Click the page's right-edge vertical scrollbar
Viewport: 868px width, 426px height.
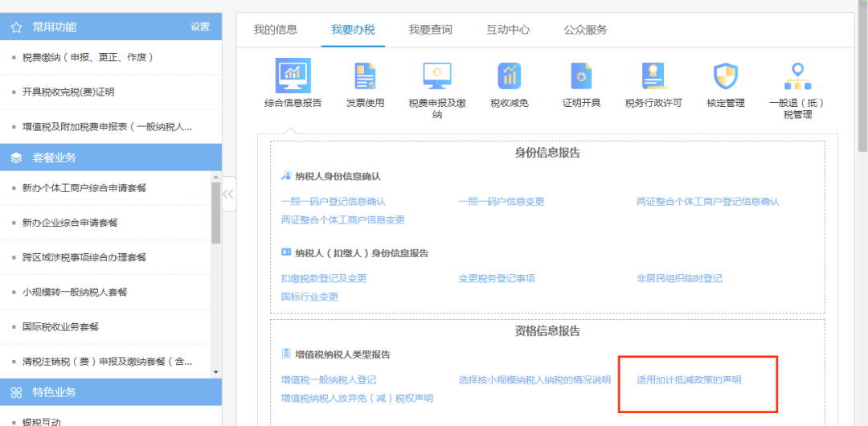tap(862, 75)
